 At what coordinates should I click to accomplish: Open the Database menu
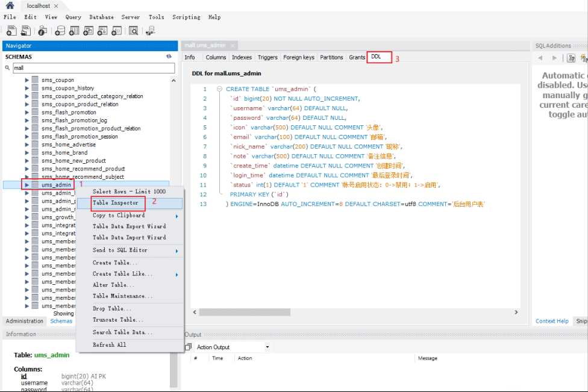[x=101, y=17]
